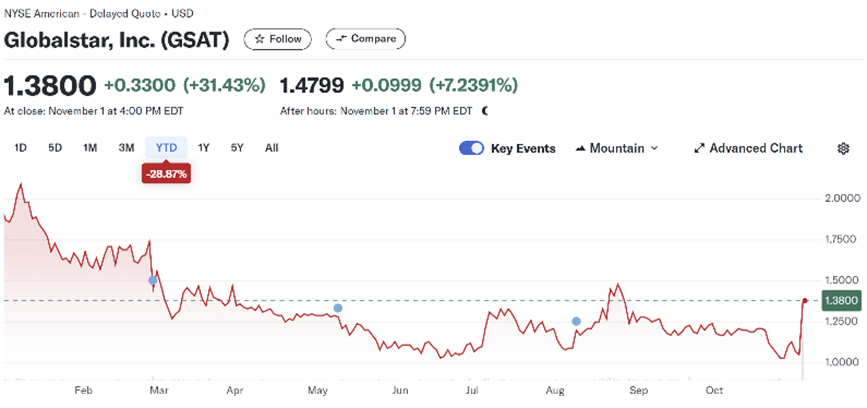Click the mountain chart type icon
Image resolution: width=867 pixels, height=408 pixels.
[580, 148]
